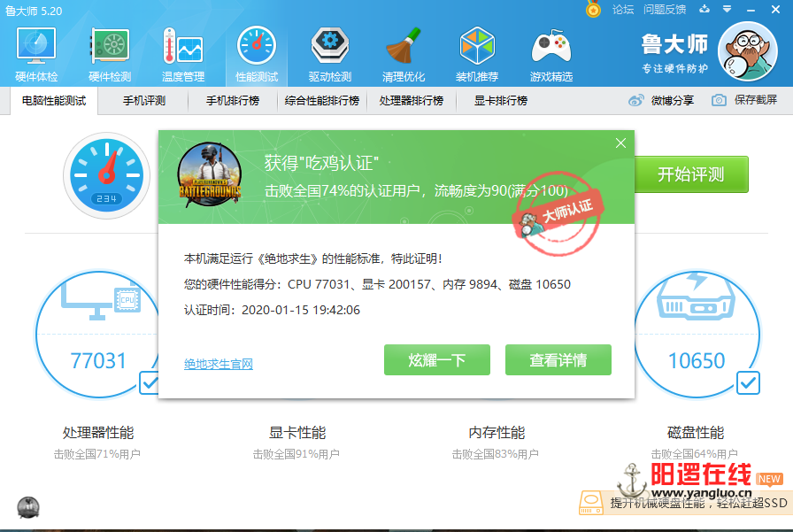Select 性能测试 performance test
793x532 pixels.
pos(257,55)
